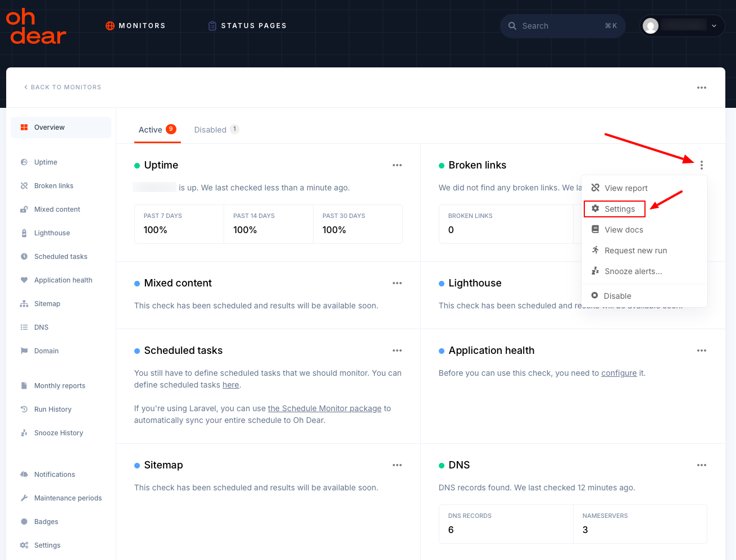Image resolution: width=736 pixels, height=560 pixels.
Task: Go to Sitemap in the sidebar
Action: (x=47, y=304)
